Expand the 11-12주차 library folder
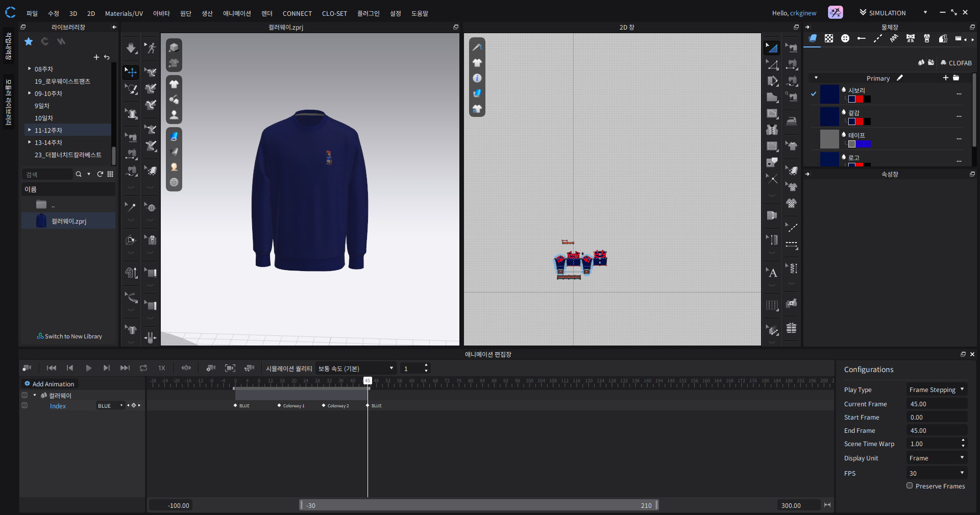 coord(30,130)
